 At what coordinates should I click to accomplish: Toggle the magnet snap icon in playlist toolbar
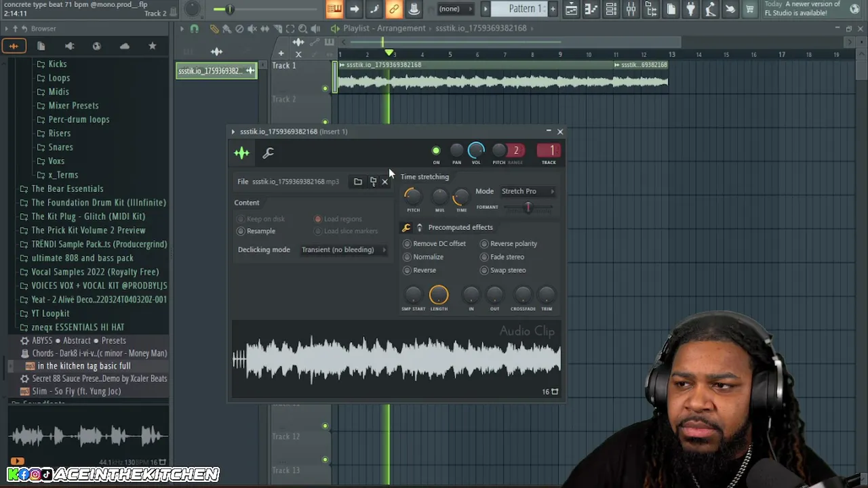click(x=194, y=28)
